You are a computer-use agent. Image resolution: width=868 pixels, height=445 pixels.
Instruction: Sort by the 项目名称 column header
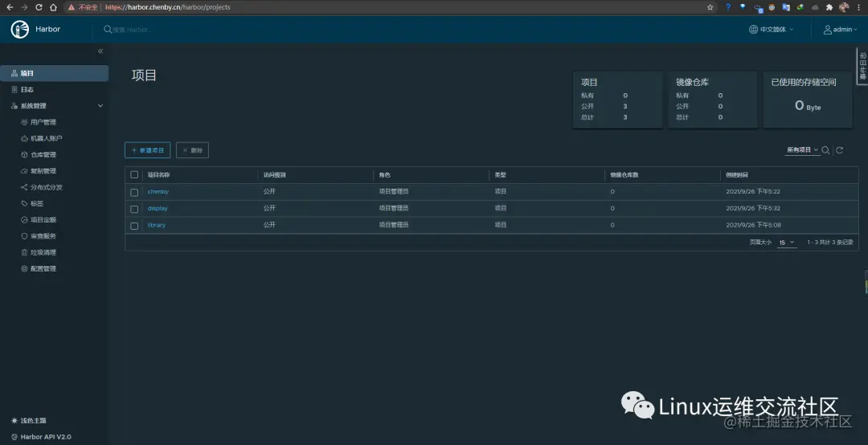pos(158,175)
